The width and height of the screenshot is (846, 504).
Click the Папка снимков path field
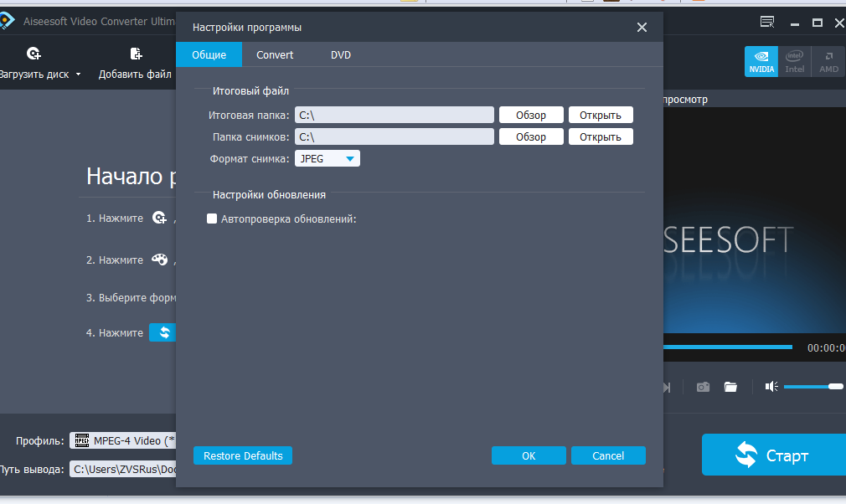coord(395,136)
